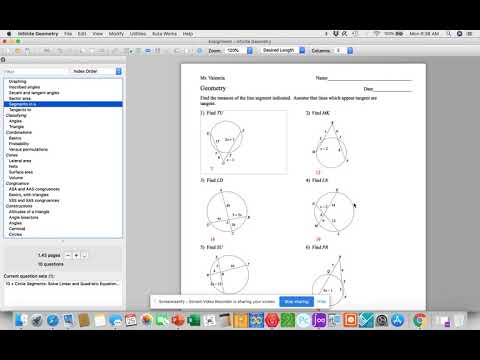The image size is (480, 360).
Task: Click the Wi-Fi icon in menu bar
Action: (x=377, y=34)
